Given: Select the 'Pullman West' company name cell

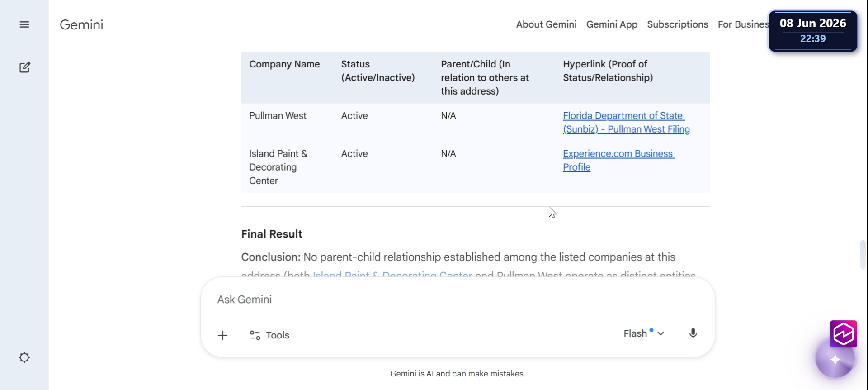Looking at the screenshot, I should 278,116.
